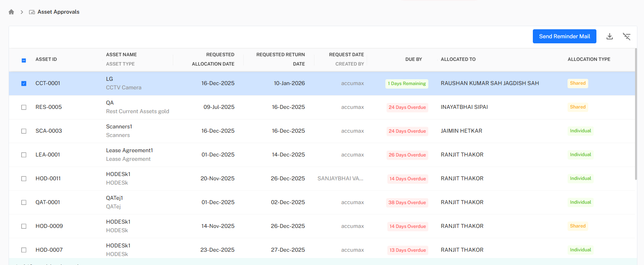Click the breadcrumb chevron separator arrow
Screen dimensions: 644x265
point(22,12)
